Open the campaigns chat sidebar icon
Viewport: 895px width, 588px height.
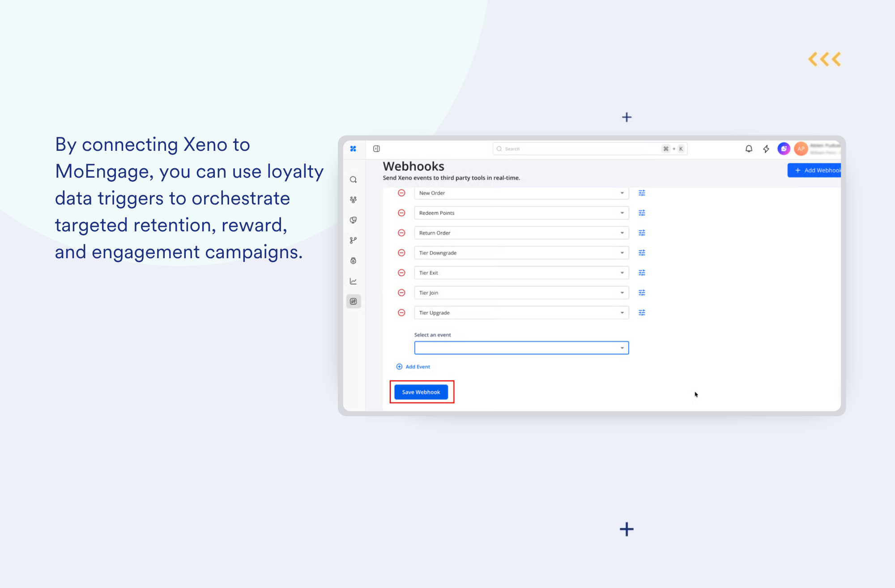coord(353,220)
